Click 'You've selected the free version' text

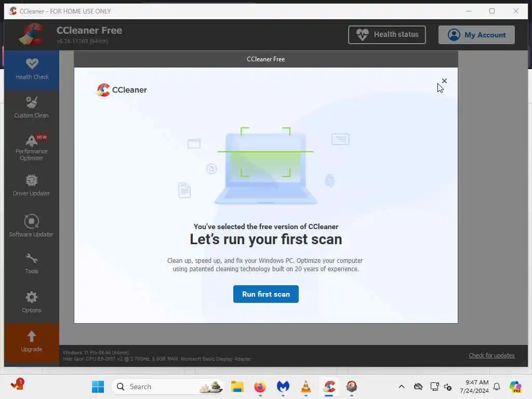tap(265, 227)
